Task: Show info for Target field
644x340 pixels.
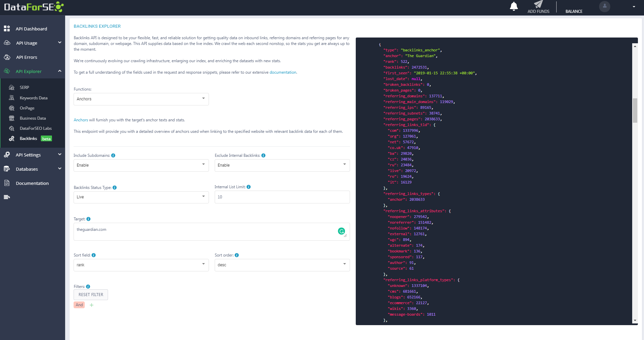Action: tap(88, 219)
